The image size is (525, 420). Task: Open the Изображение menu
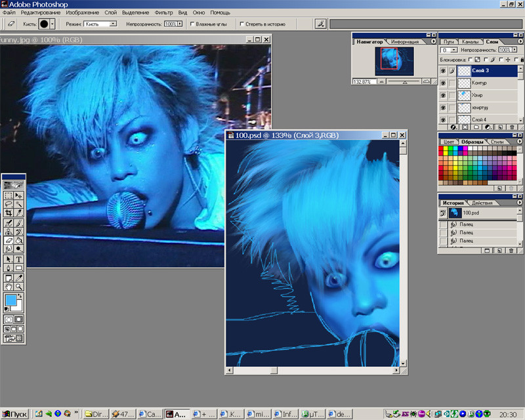[x=83, y=12]
